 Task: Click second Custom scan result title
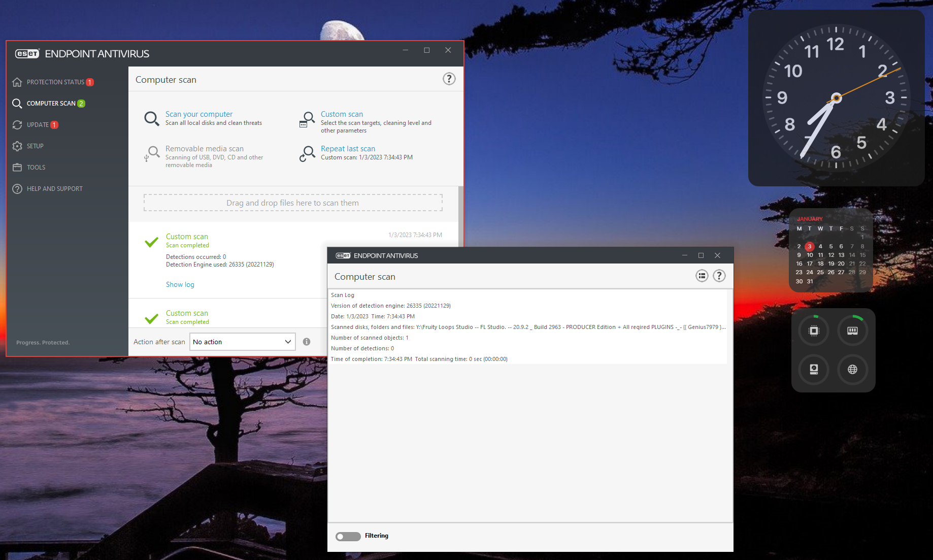point(187,313)
